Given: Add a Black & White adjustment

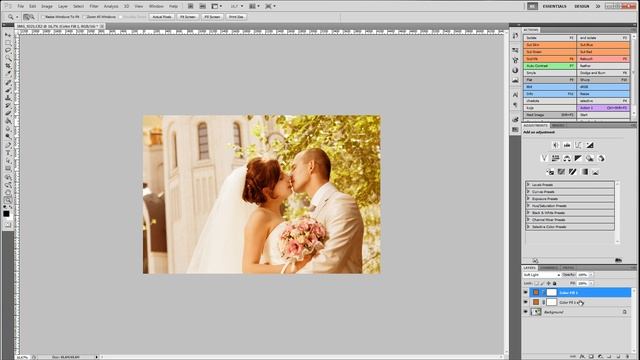Looking at the screenshot, I should point(578,158).
